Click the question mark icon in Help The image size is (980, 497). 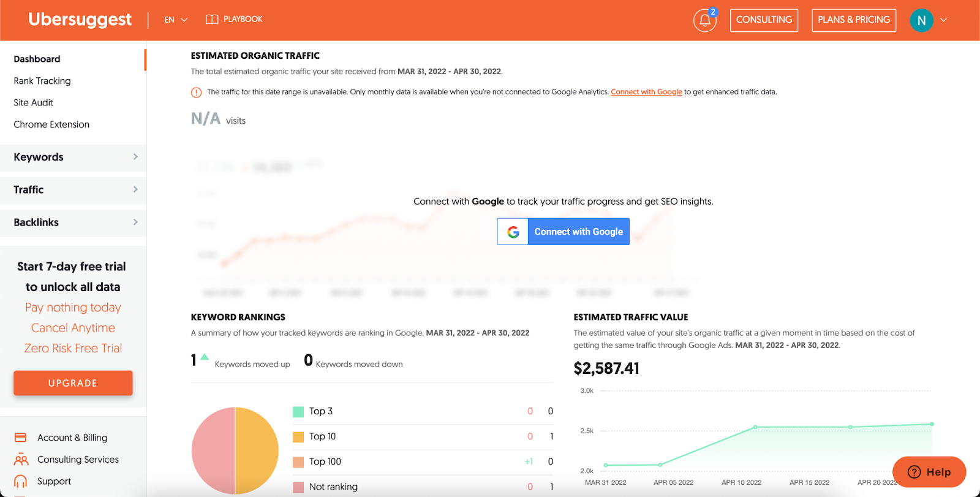(x=914, y=472)
